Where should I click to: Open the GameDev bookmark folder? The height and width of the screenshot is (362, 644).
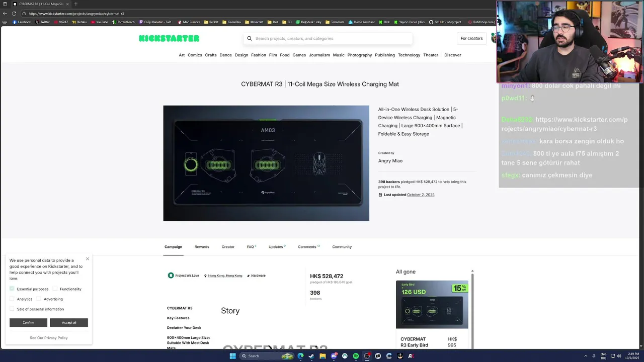[x=232, y=22]
